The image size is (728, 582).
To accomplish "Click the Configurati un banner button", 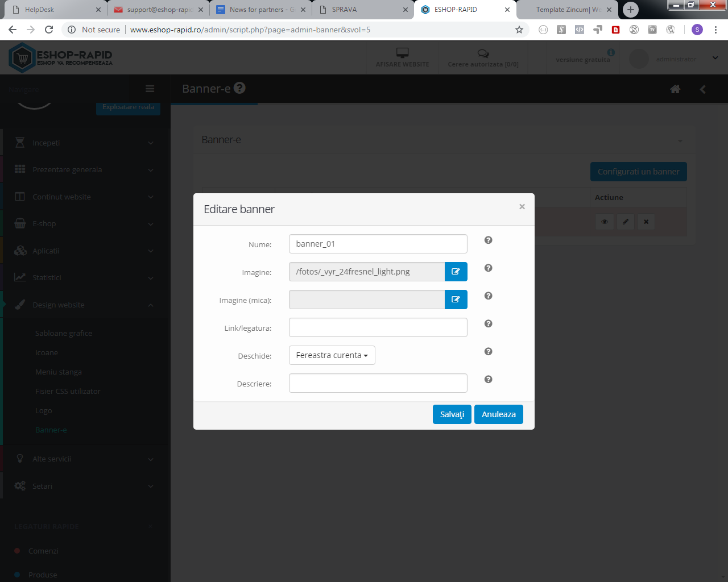I will [639, 172].
